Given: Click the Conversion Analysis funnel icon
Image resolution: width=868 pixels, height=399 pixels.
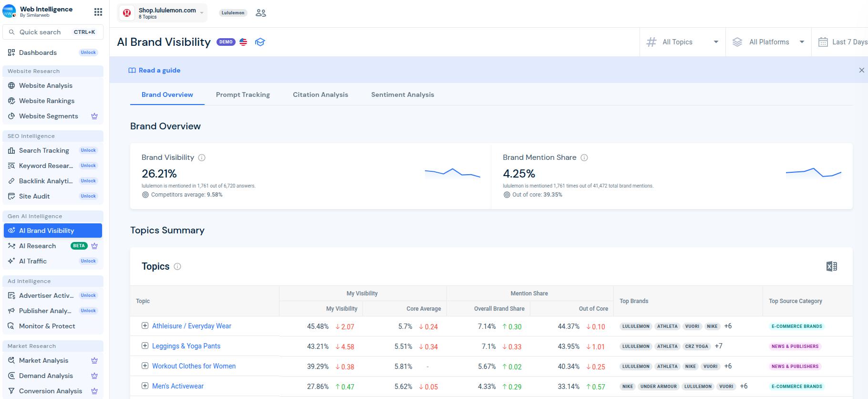Looking at the screenshot, I should pyautogui.click(x=11, y=391).
